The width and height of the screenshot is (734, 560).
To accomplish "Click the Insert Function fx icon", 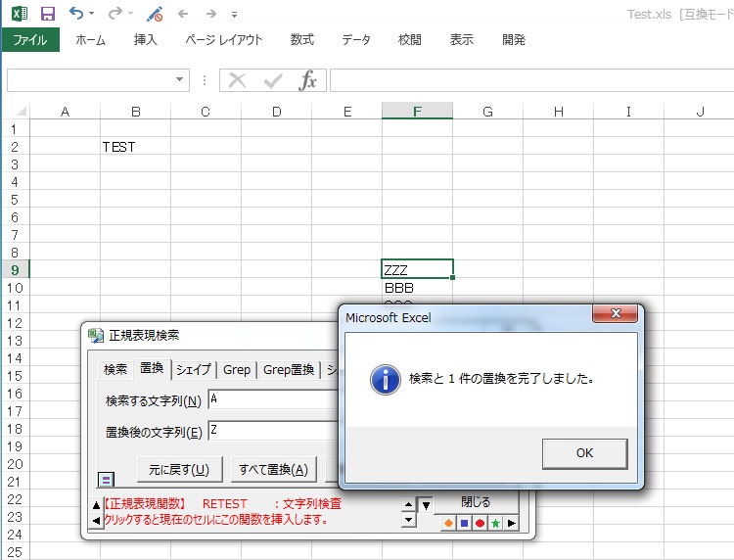I will point(307,80).
